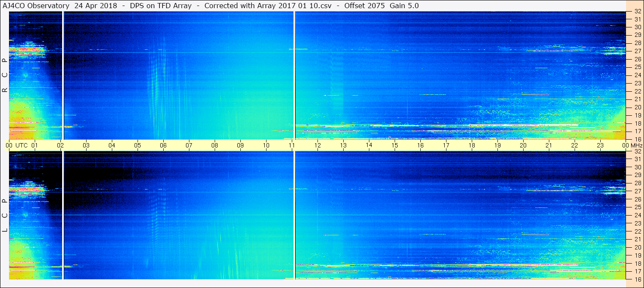
Task: Click the LCP label of the lower spectrogram
Action: click(x=5, y=216)
